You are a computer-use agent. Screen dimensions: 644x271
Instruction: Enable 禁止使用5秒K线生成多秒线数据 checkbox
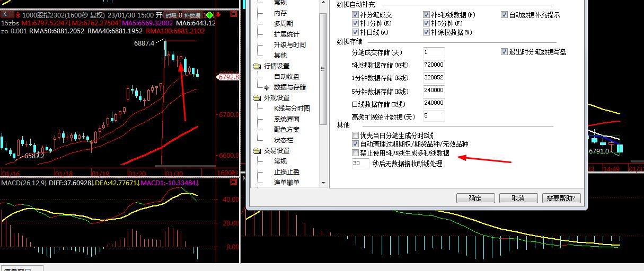point(356,153)
